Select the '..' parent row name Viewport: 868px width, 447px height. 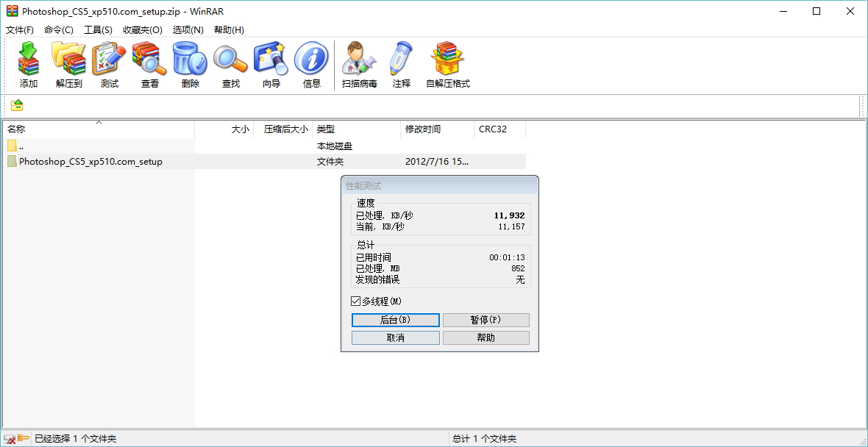[21, 146]
